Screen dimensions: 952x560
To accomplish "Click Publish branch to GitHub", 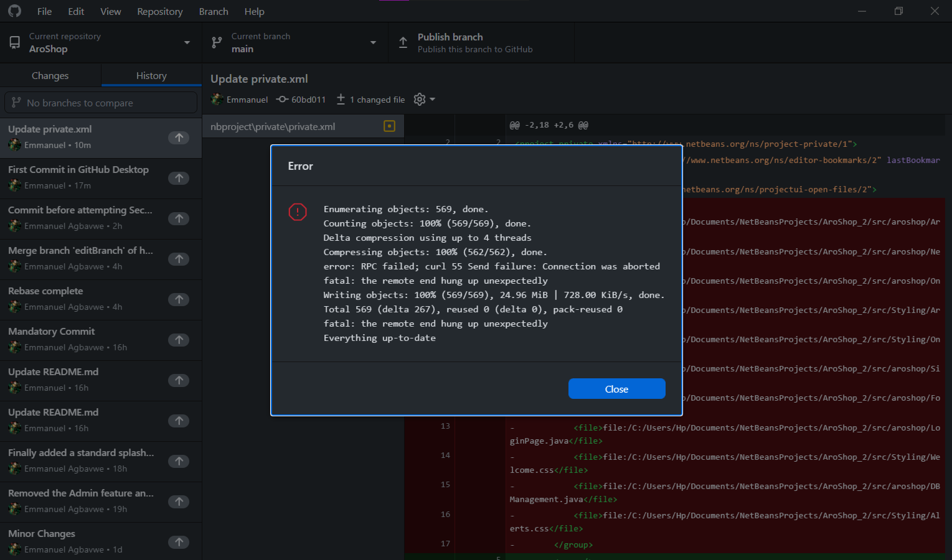I will pos(481,42).
